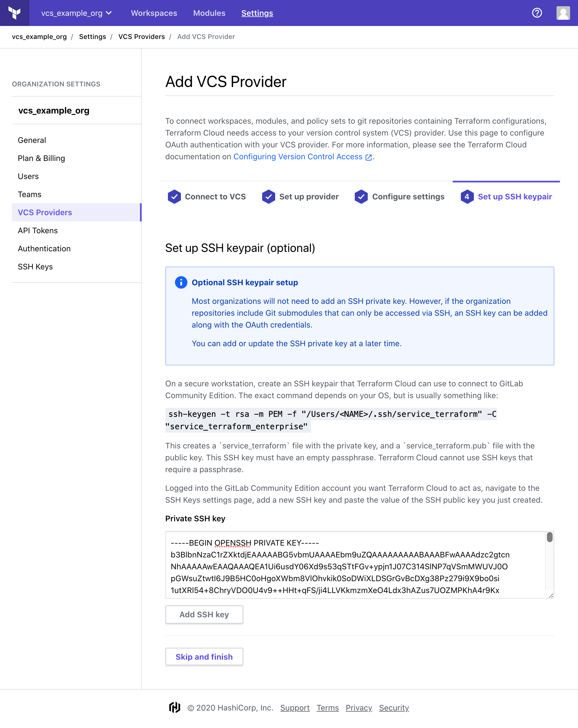Select the Configure settings step icon
578x728 pixels.
[361, 196]
